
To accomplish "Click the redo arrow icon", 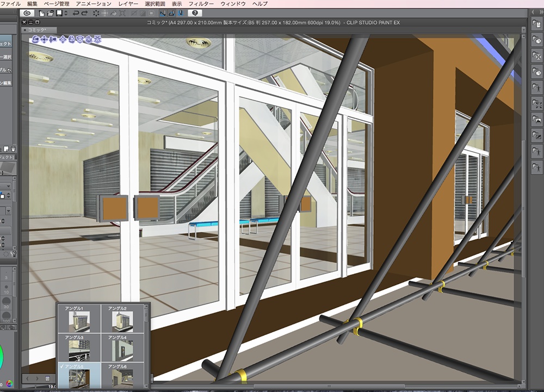I will 84,13.
